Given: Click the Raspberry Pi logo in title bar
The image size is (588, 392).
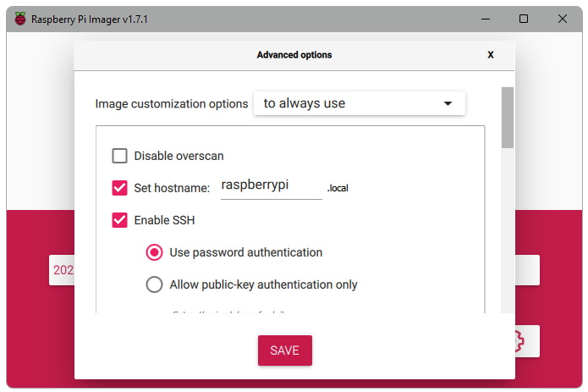Looking at the screenshot, I should pyautogui.click(x=20, y=19).
